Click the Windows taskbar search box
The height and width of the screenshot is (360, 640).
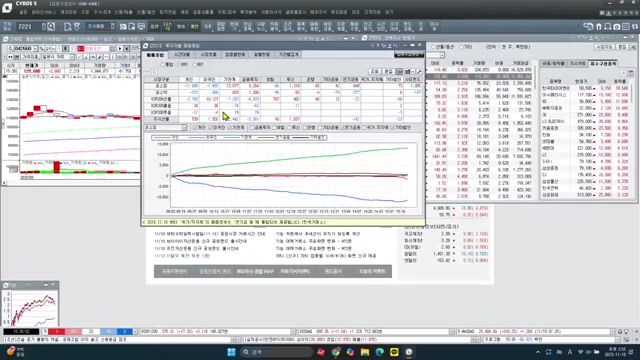coord(276,352)
